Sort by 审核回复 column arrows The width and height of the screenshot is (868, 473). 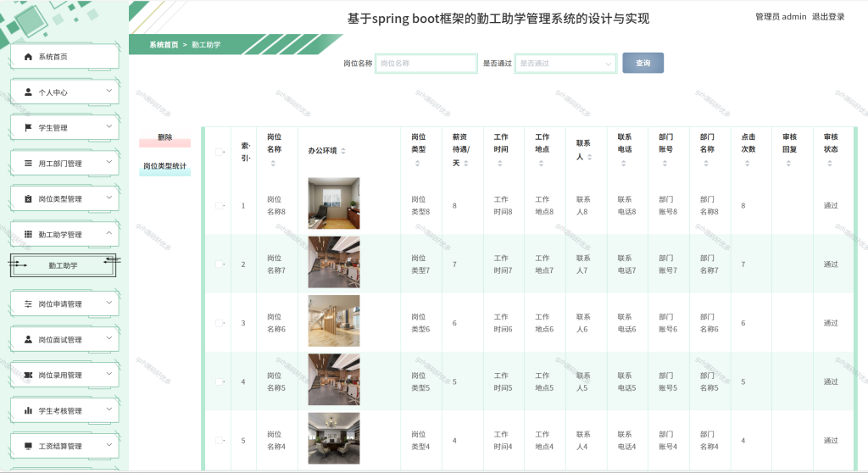[x=788, y=164]
